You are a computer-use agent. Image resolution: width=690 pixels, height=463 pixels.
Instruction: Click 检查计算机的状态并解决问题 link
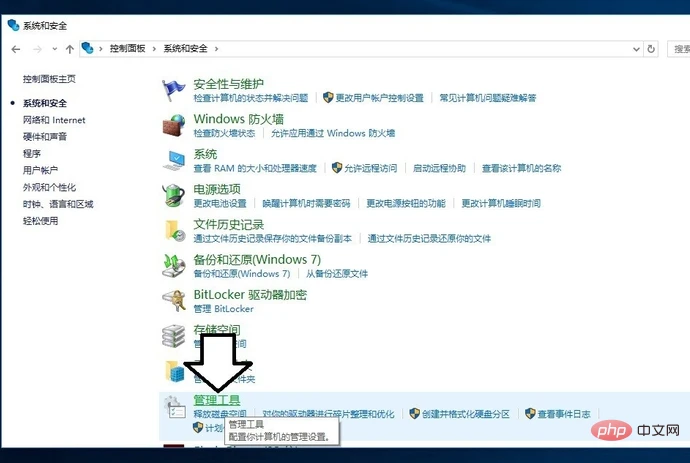(251, 98)
